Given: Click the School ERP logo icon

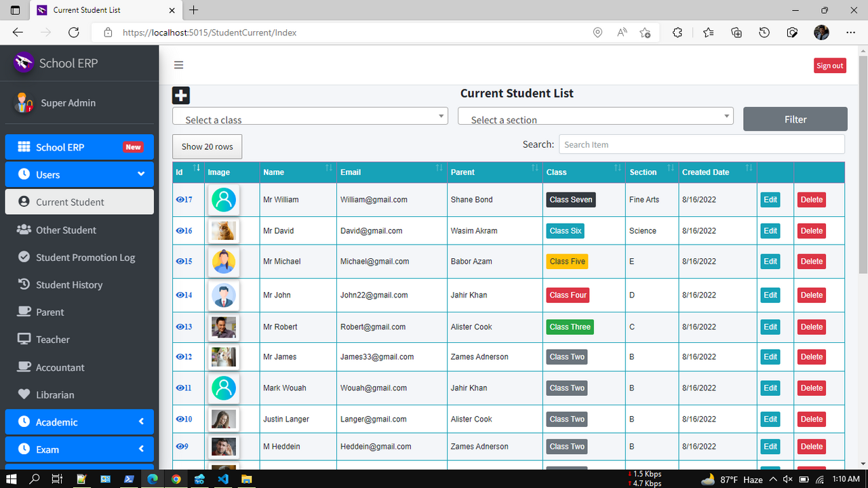Looking at the screenshot, I should [x=24, y=63].
